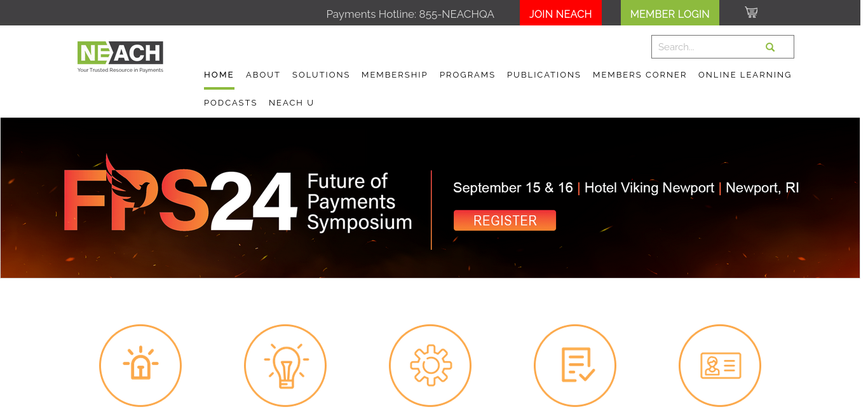Select the alarm siren circle icon
The width and height of the screenshot is (868, 414).
pos(140,366)
